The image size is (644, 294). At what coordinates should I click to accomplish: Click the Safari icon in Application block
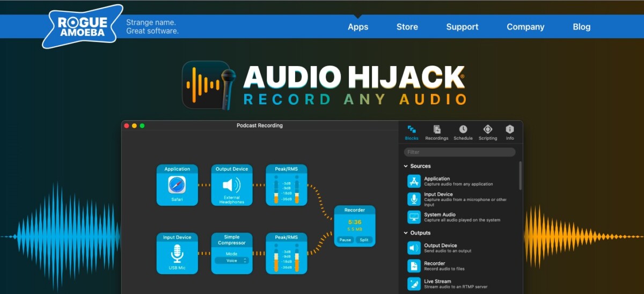177,185
